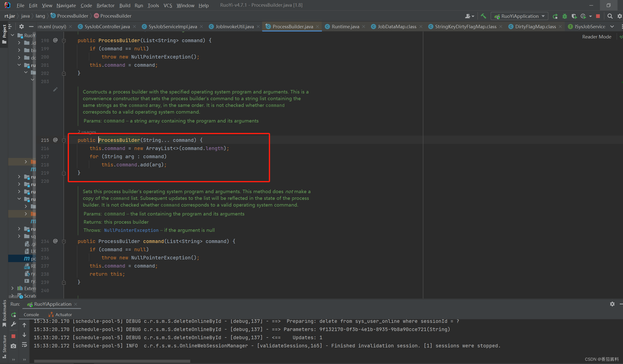
Task: Click the lang breadcrumb segment
Action: pyautogui.click(x=40, y=16)
